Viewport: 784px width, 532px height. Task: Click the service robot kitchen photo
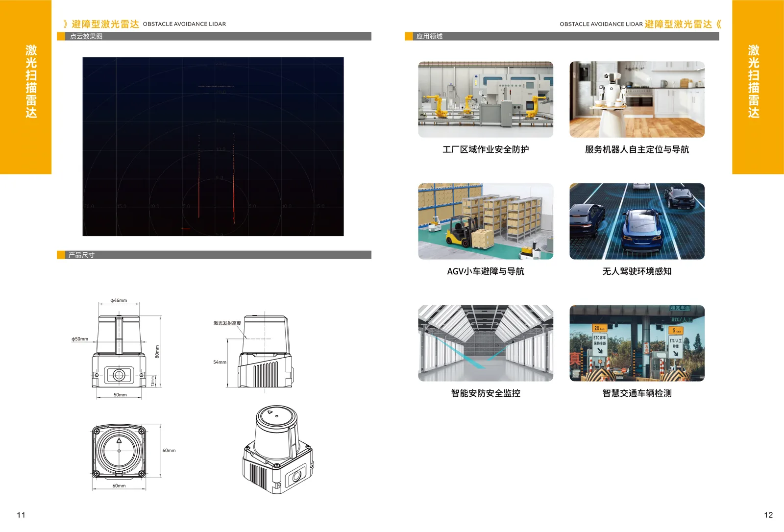coord(637,99)
